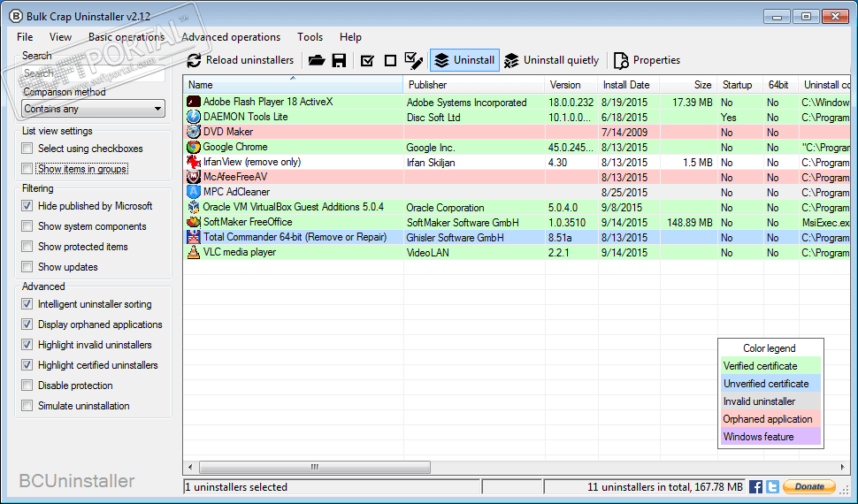858x504 pixels.
Task: Sort by the Name column header
Action: coord(293,84)
